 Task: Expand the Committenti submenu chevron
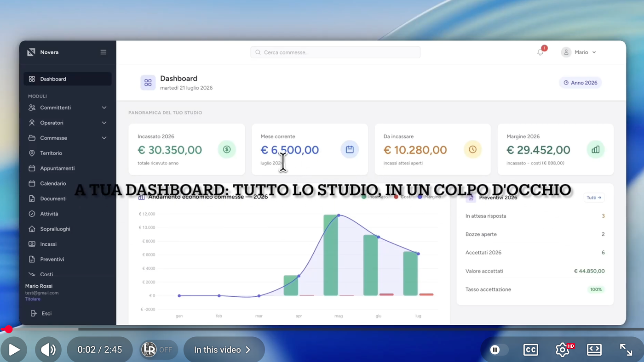point(104,107)
